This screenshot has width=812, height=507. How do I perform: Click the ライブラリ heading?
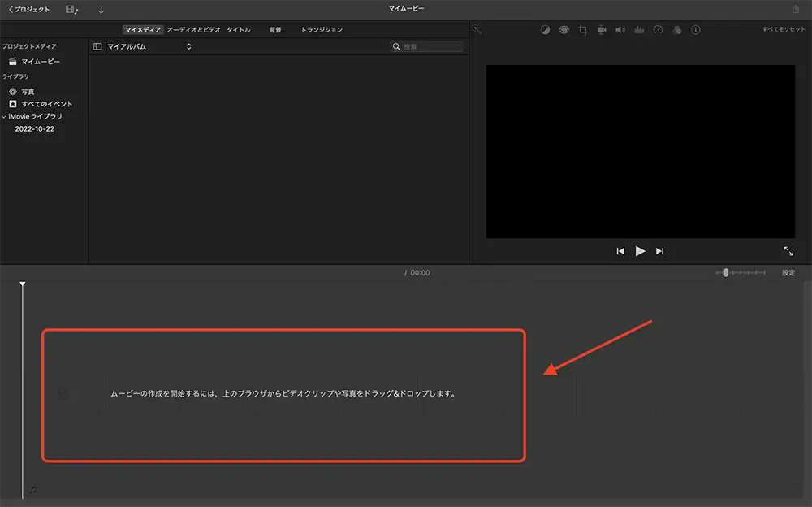15,76
